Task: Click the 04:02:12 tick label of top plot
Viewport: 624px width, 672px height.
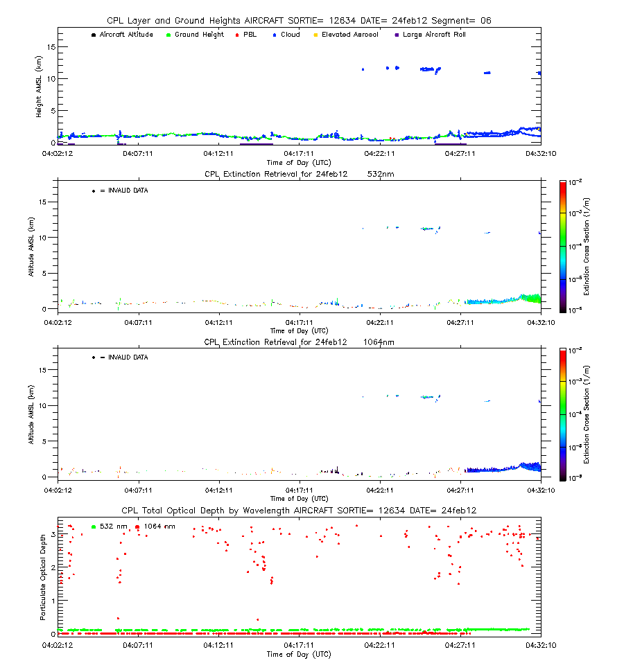Action: pyautogui.click(x=58, y=153)
